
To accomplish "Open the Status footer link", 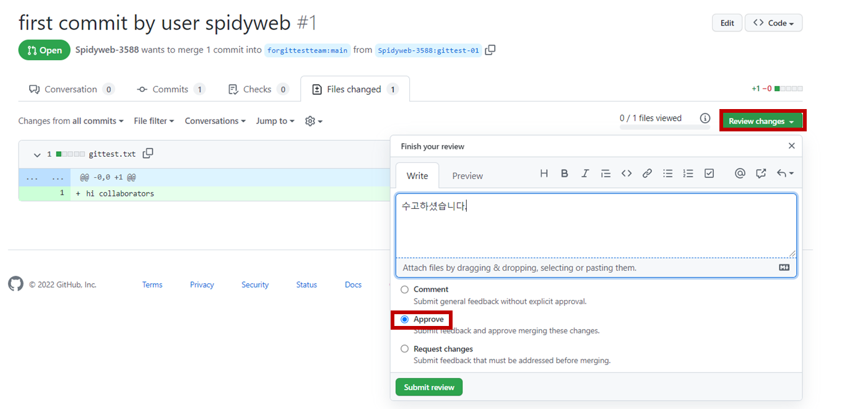I will [x=306, y=284].
